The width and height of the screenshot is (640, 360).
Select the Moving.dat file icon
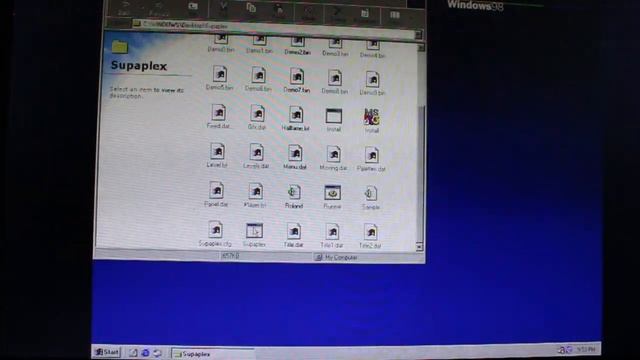[x=333, y=155]
